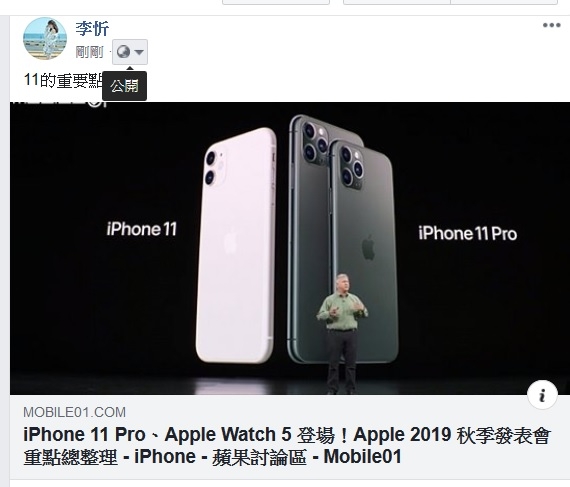
Task: Open the three-dot post options menu
Action: pyautogui.click(x=551, y=25)
